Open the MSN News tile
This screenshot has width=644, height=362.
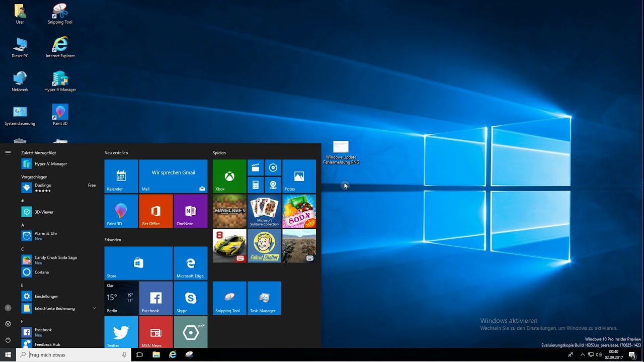(x=155, y=332)
